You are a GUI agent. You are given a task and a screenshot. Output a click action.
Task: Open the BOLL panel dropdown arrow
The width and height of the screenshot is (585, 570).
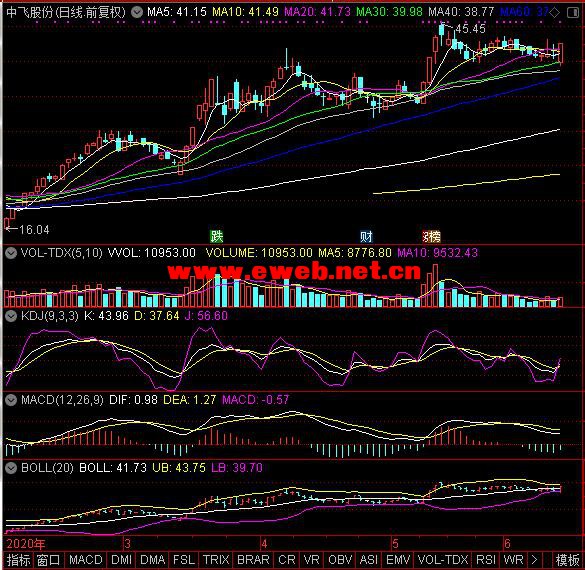click(x=11, y=467)
